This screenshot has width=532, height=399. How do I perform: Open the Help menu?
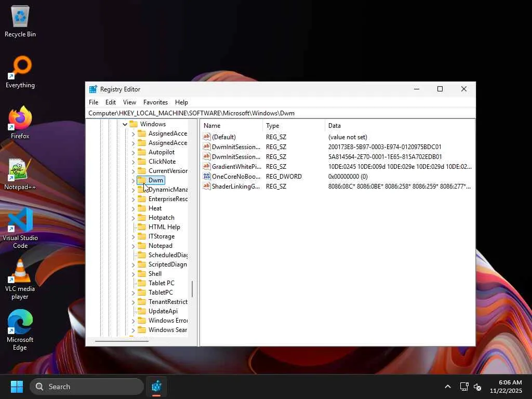point(181,102)
